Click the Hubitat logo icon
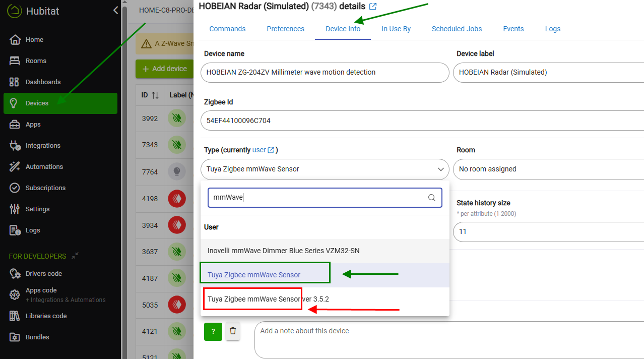The height and width of the screenshot is (359, 644). point(14,11)
